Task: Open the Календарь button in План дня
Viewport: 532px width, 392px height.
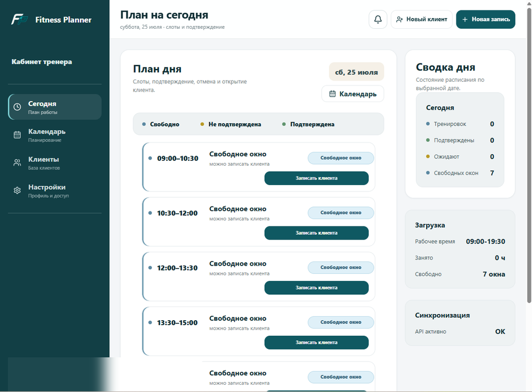Action: (353, 94)
